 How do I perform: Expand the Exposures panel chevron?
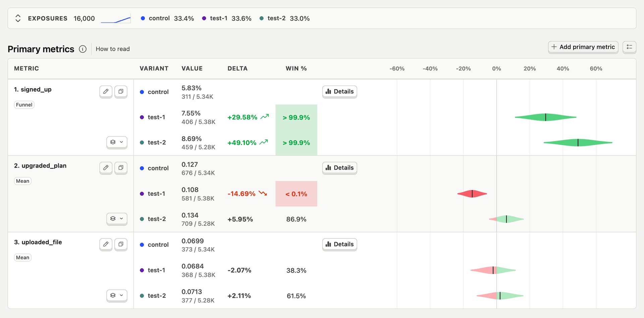click(18, 18)
